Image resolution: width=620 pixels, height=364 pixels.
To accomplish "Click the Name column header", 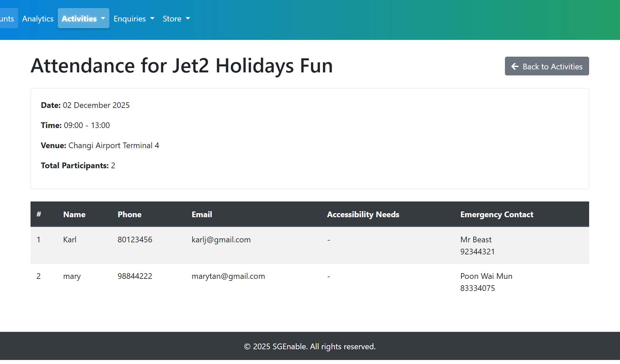I will tap(74, 215).
